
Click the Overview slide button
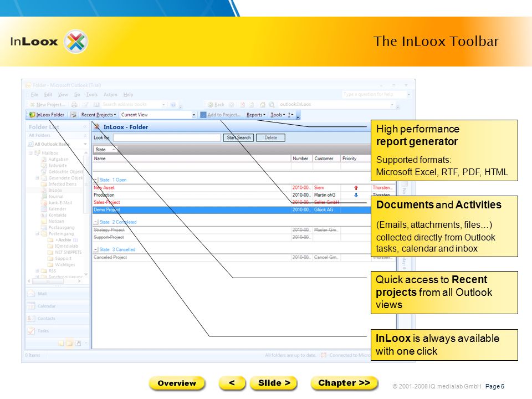pyautogui.click(x=177, y=383)
